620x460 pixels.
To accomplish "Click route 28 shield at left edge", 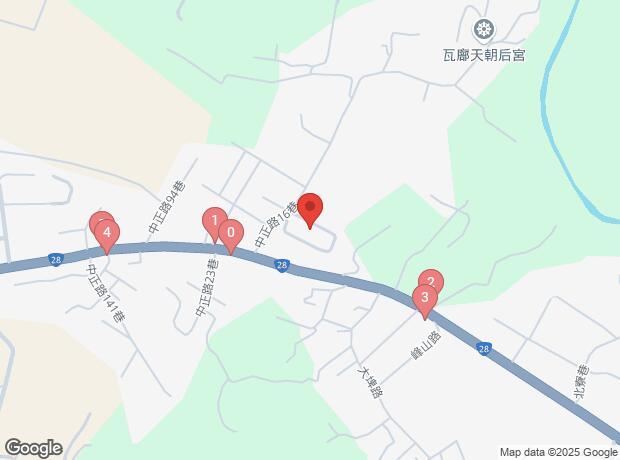I will click(x=56, y=259).
